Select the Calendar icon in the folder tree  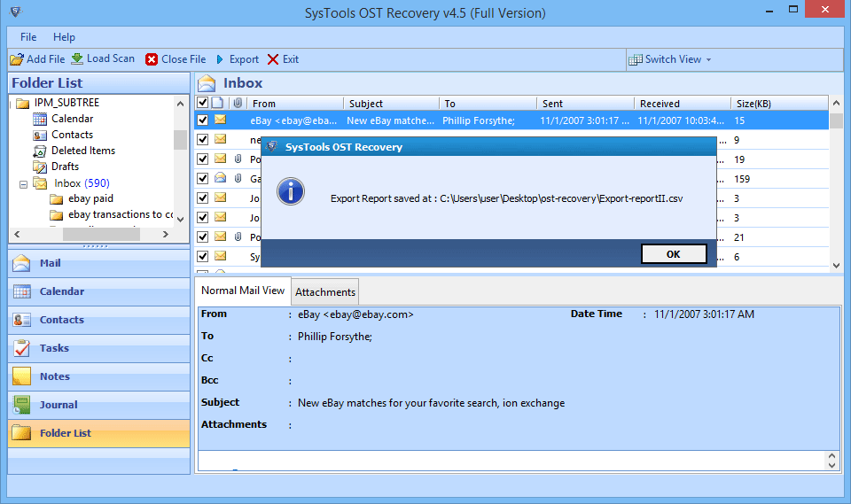40,119
